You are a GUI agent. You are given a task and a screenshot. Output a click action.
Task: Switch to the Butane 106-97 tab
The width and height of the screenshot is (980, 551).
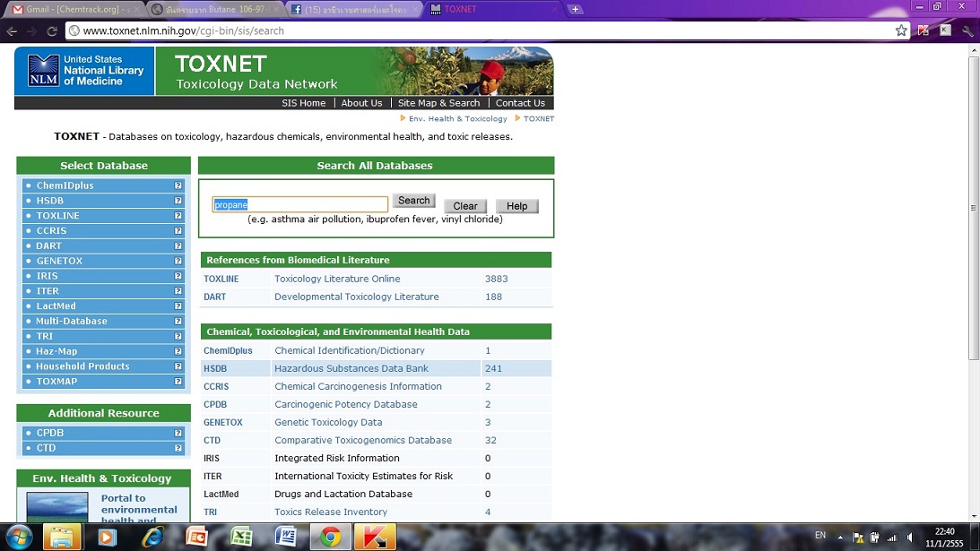214,9
